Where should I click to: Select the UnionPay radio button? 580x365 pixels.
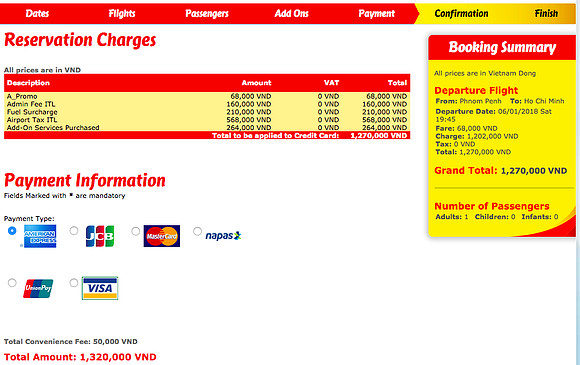(x=12, y=283)
